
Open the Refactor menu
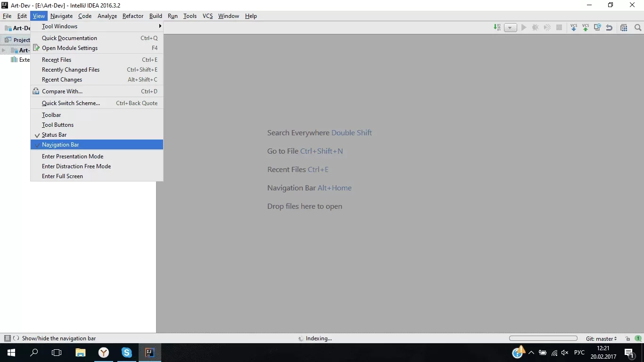[x=133, y=16]
